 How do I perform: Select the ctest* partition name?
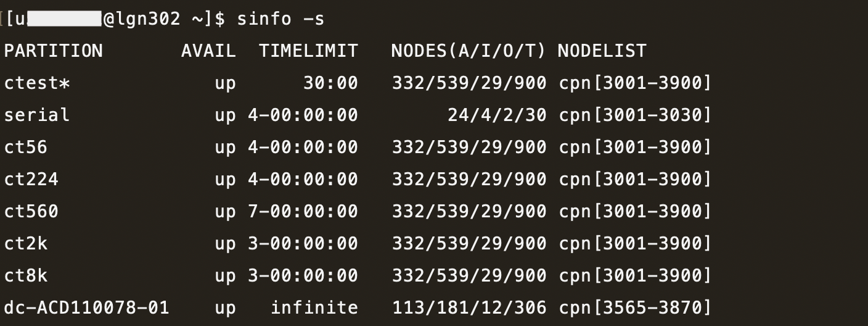(x=37, y=83)
